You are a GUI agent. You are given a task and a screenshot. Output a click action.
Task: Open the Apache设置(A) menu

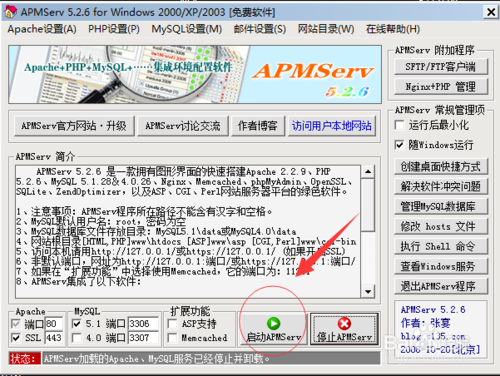click(x=42, y=29)
